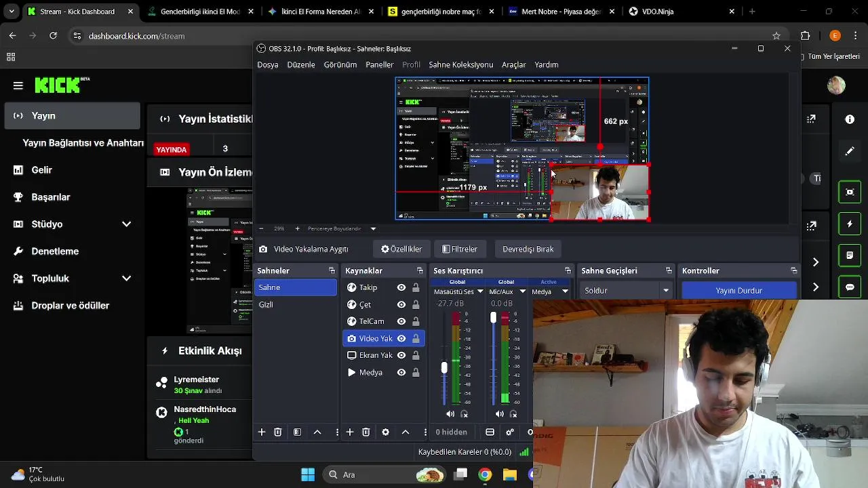
Task: Open the Chrome tab search dropdown
Action: [x=11, y=12]
